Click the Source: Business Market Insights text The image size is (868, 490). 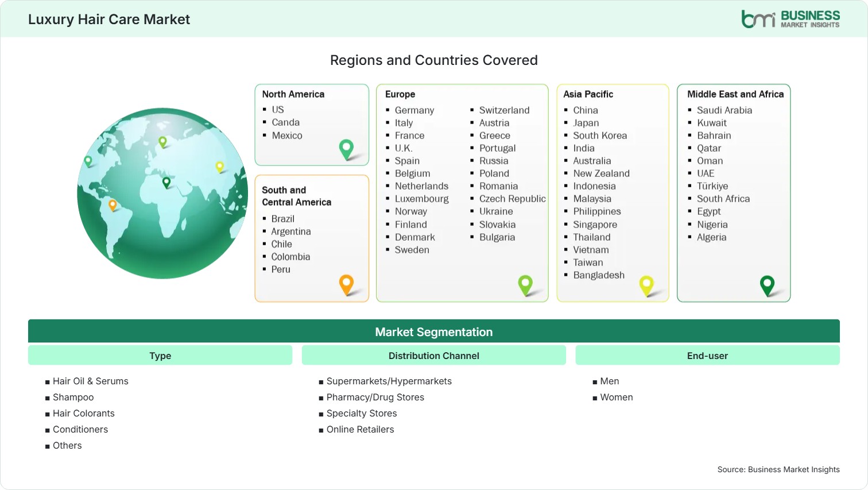(x=778, y=469)
